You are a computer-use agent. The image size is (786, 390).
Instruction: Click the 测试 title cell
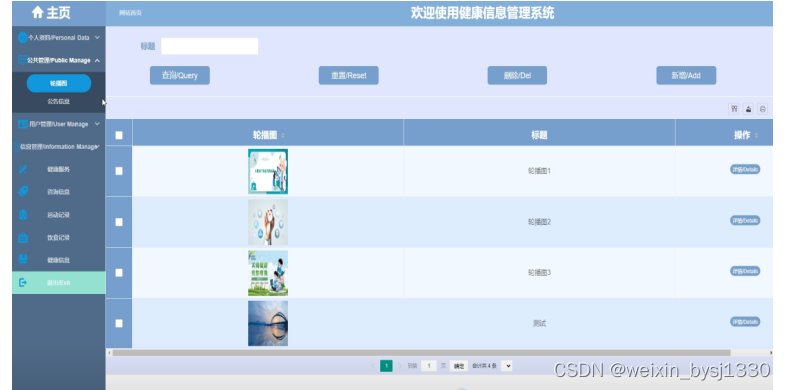click(x=539, y=323)
